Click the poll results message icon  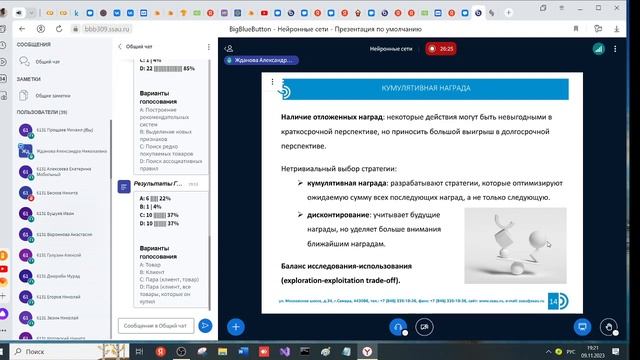point(124,187)
